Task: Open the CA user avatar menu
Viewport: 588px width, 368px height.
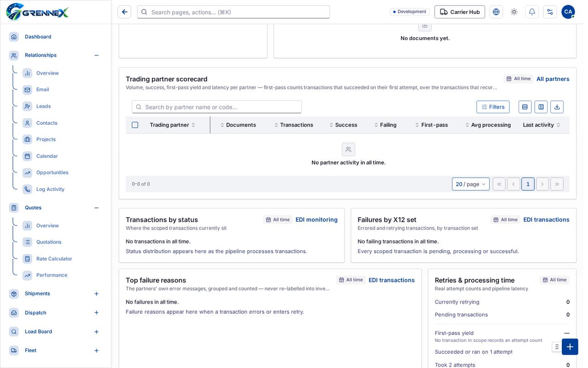Action: (x=568, y=12)
